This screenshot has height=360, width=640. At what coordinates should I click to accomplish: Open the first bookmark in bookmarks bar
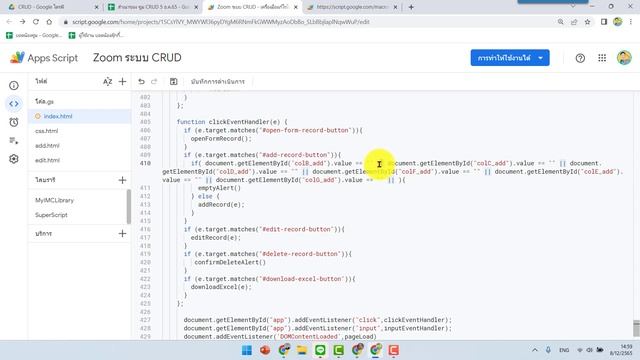[x=34, y=36]
